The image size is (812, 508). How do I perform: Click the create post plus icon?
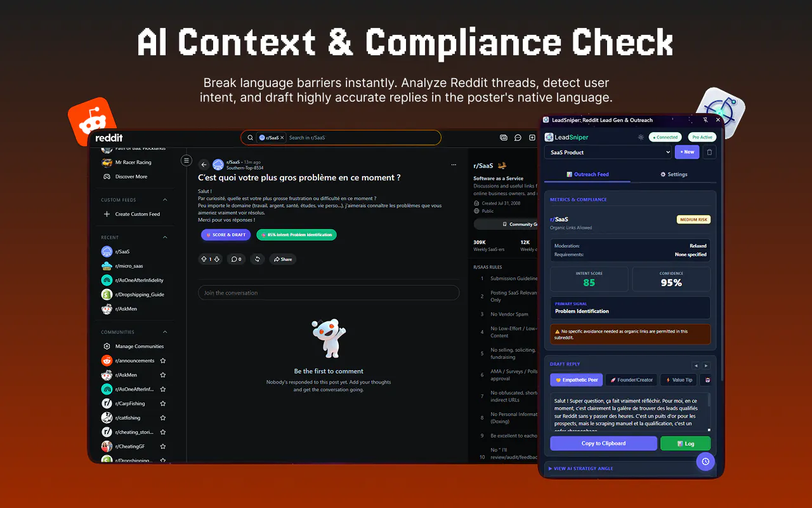[532, 137]
